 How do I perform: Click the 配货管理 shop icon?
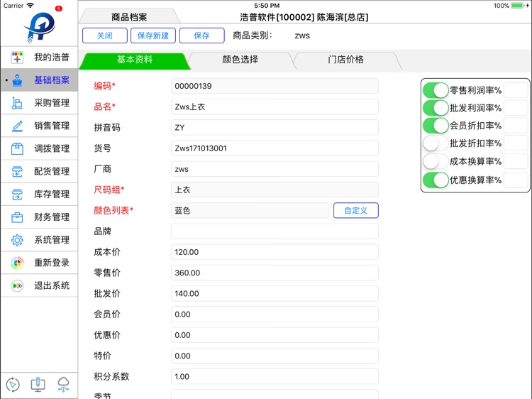pyautogui.click(x=17, y=172)
